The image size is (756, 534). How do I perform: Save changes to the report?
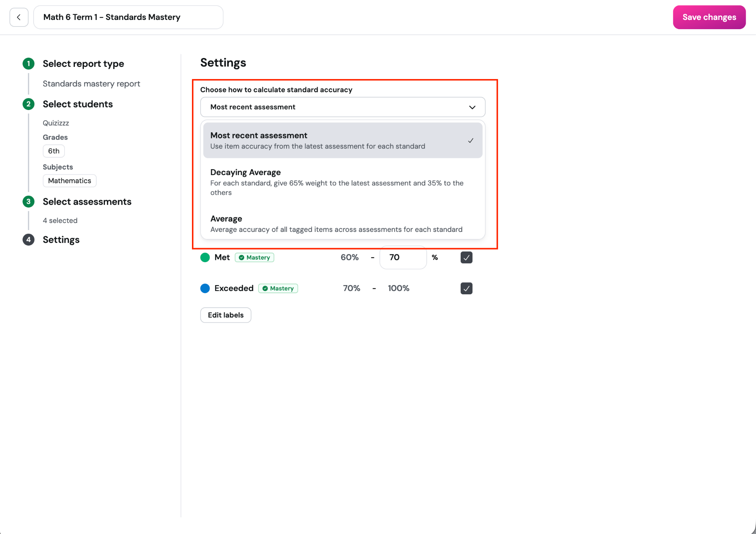coord(709,17)
